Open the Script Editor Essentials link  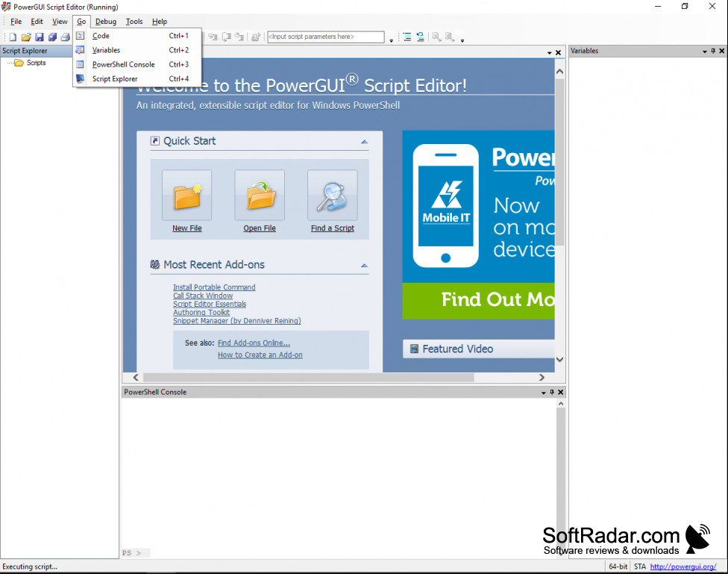pos(210,304)
